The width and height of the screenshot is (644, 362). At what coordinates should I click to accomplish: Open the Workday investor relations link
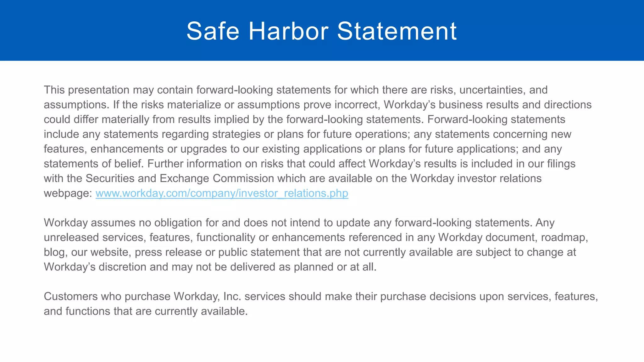tap(222, 193)
